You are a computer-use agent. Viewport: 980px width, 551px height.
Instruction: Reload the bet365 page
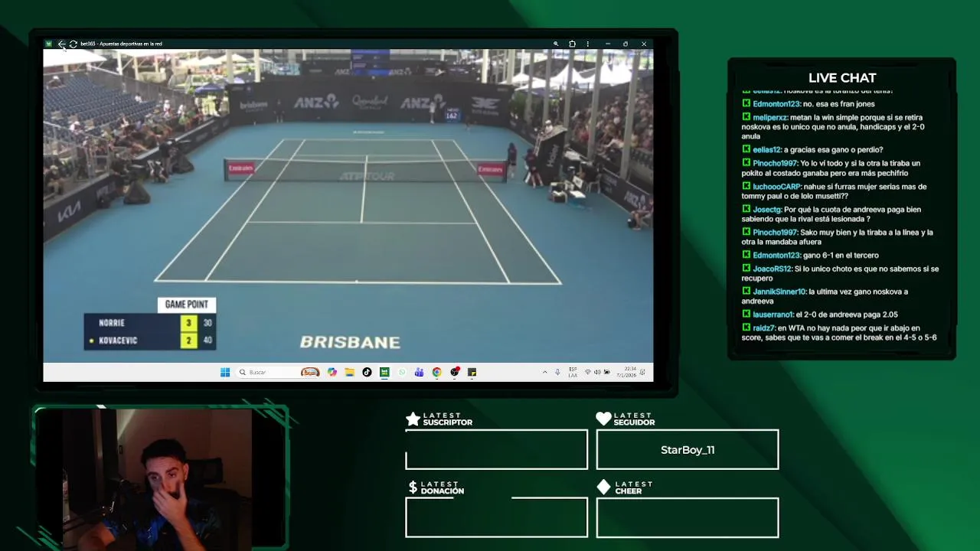pyautogui.click(x=73, y=44)
